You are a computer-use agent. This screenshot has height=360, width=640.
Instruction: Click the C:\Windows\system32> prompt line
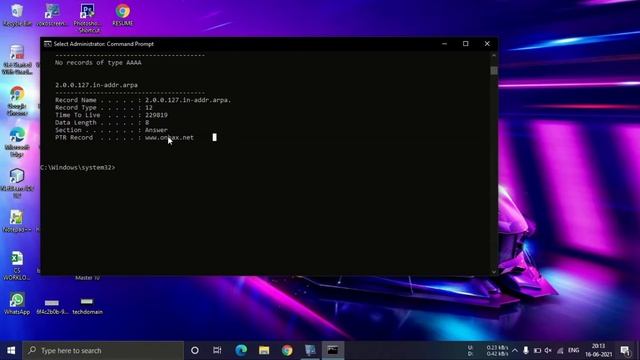tap(78, 167)
